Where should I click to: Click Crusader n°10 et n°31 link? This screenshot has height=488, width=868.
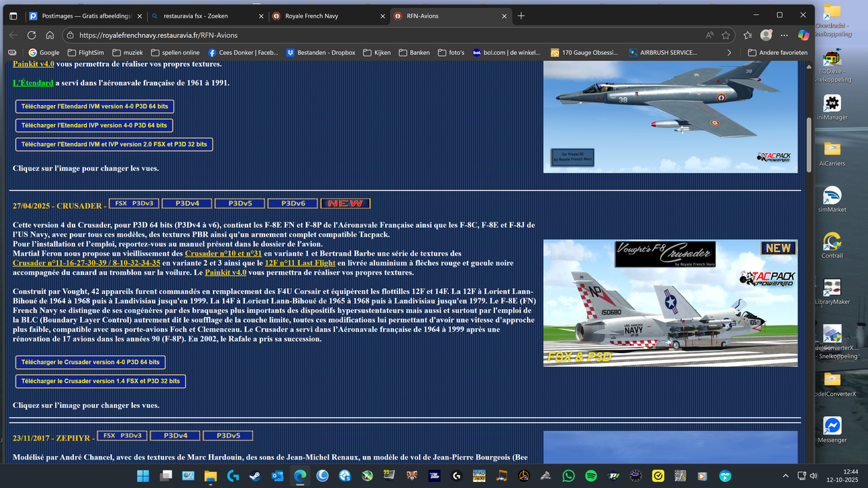223,253
